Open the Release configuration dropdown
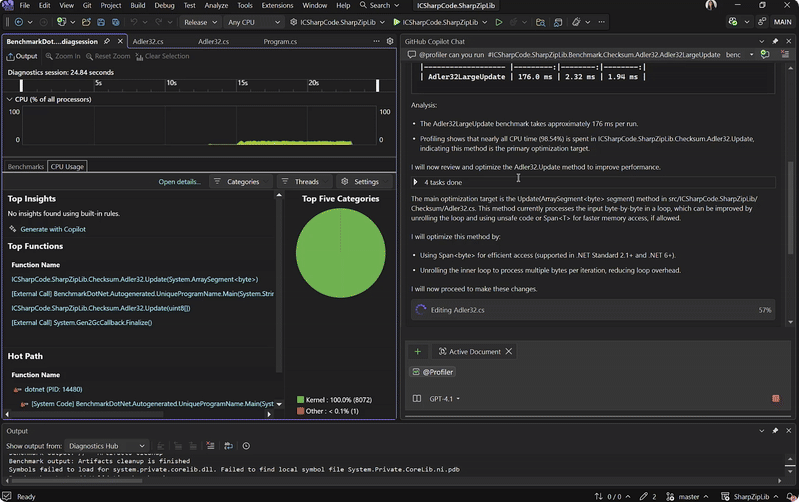 point(202,22)
